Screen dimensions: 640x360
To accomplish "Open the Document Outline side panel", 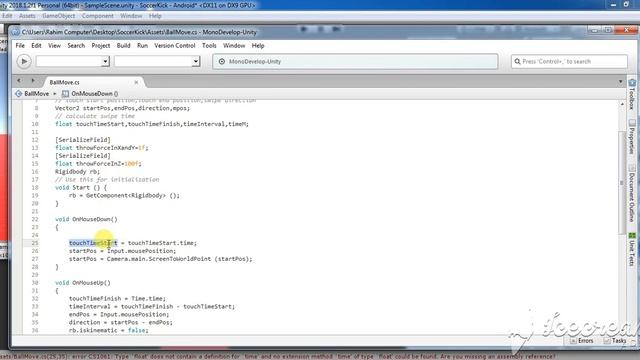I will click(632, 194).
